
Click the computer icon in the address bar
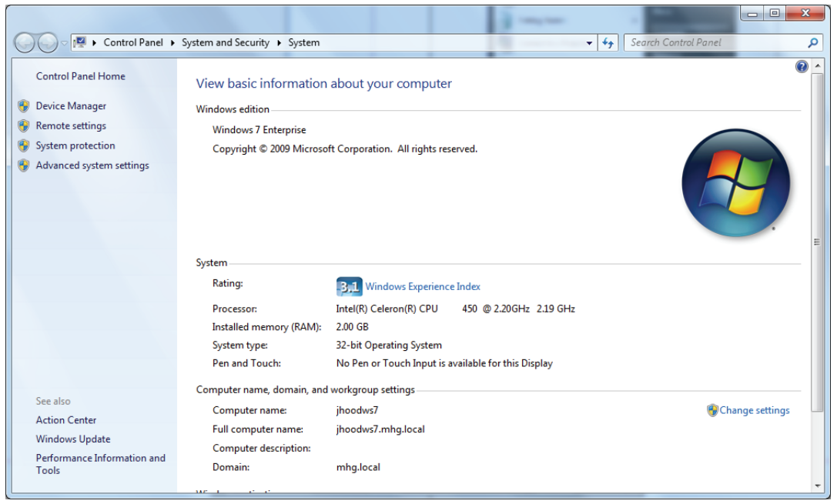79,42
